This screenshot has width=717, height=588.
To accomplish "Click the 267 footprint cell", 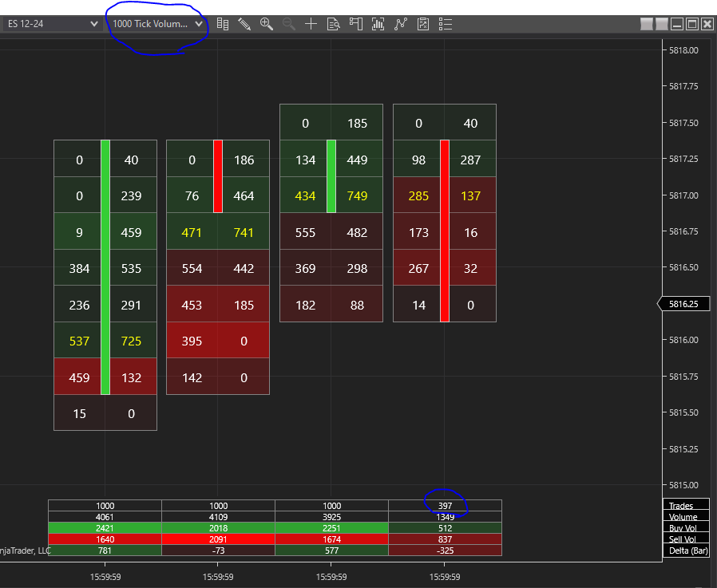I will coord(418,268).
